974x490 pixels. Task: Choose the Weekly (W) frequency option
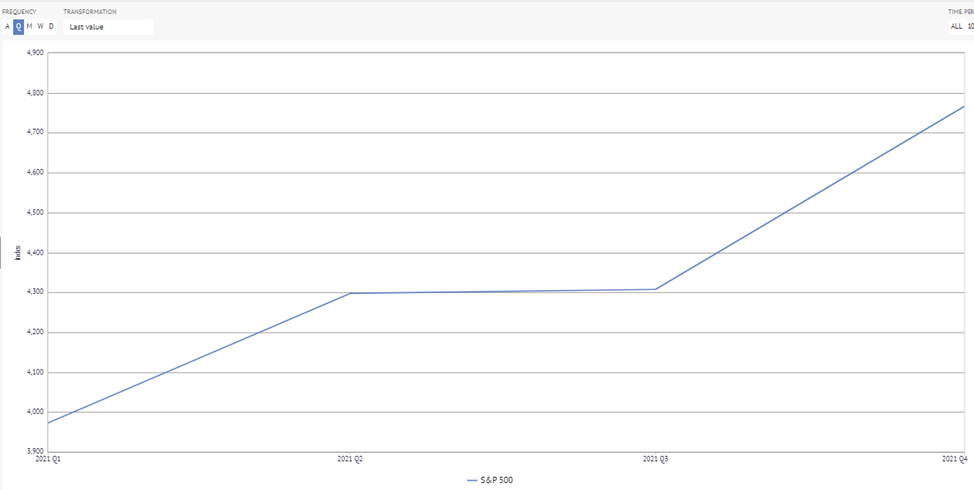click(x=40, y=27)
